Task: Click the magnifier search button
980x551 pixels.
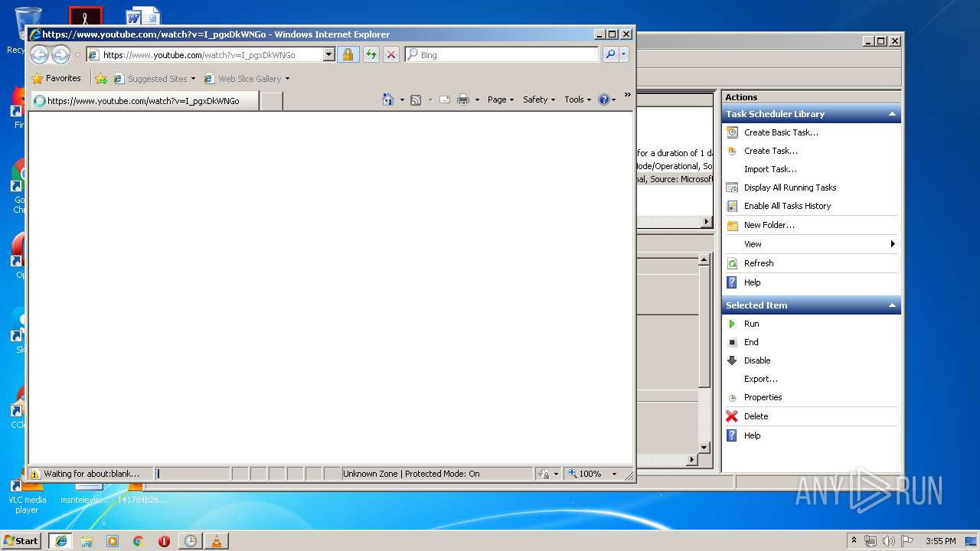Action: pyautogui.click(x=610, y=54)
